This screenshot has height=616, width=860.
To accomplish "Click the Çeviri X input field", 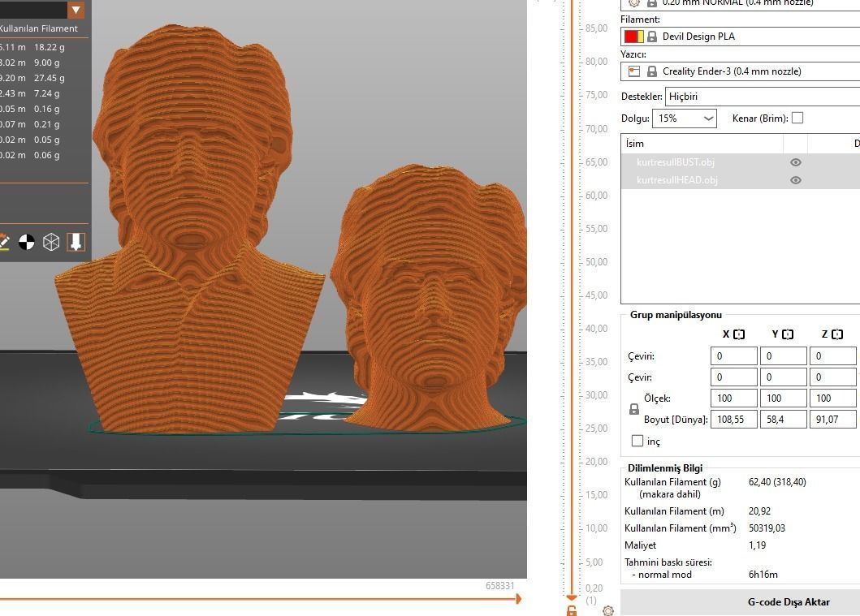I will point(734,356).
